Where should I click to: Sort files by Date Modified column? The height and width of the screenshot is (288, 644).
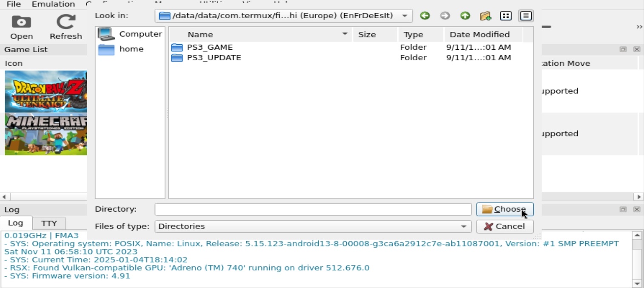(484, 34)
